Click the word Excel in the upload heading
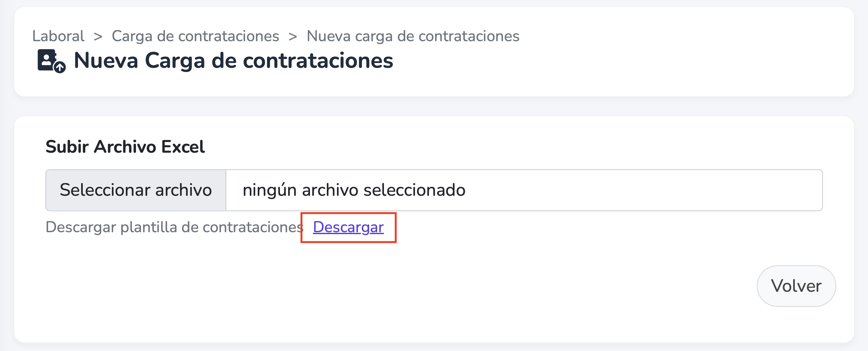 pyautogui.click(x=183, y=147)
